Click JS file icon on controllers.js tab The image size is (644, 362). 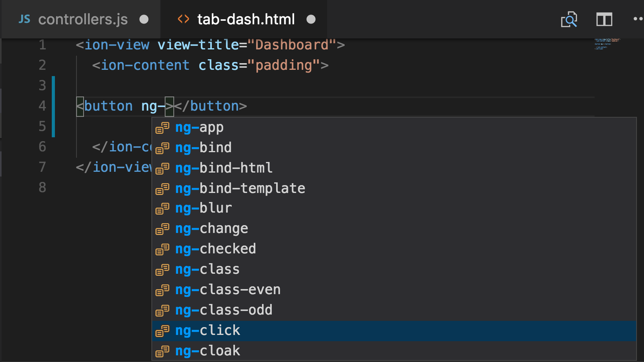tap(24, 19)
